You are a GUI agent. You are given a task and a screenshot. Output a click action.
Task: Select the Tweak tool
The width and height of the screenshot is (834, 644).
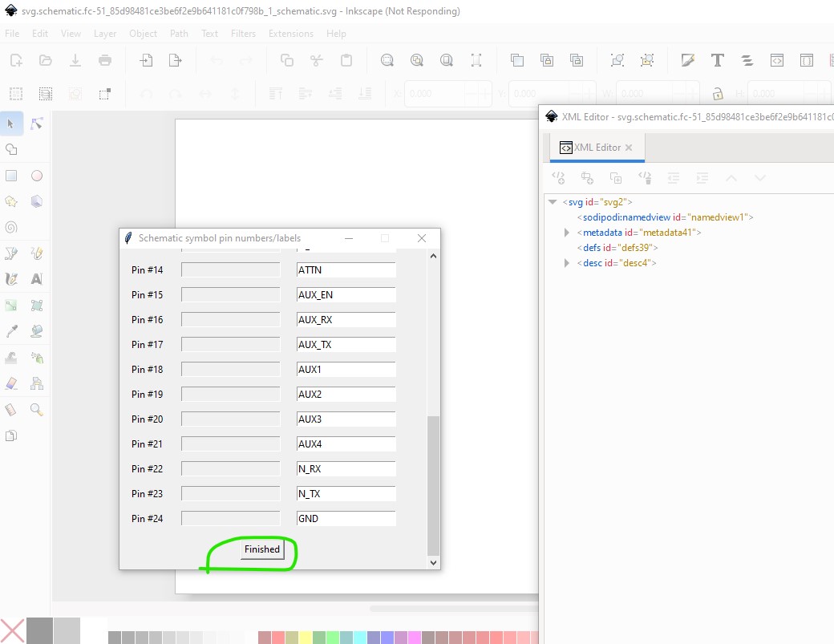click(x=11, y=358)
